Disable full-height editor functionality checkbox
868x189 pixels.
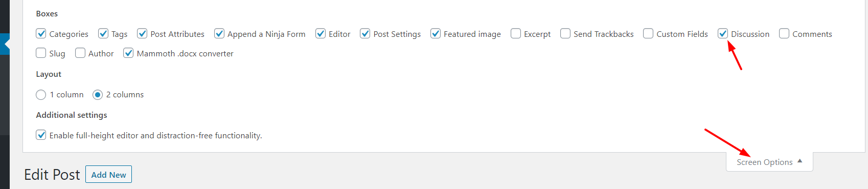click(41, 135)
